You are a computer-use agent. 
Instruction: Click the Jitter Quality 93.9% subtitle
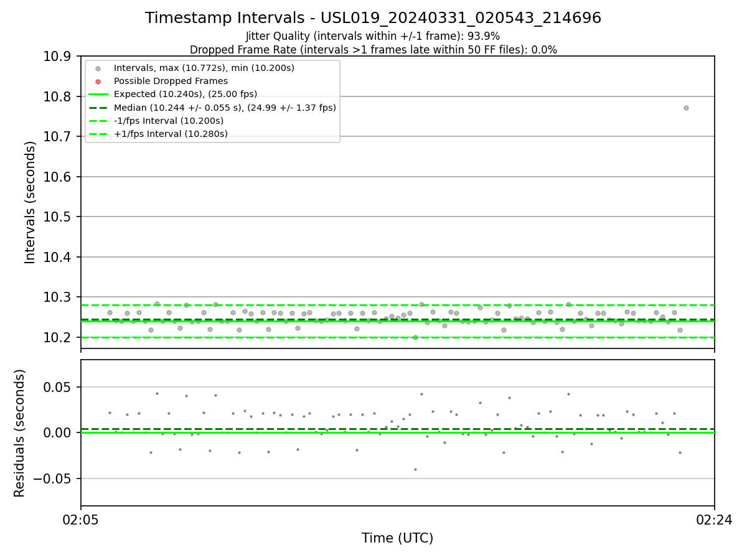pyautogui.click(x=373, y=36)
